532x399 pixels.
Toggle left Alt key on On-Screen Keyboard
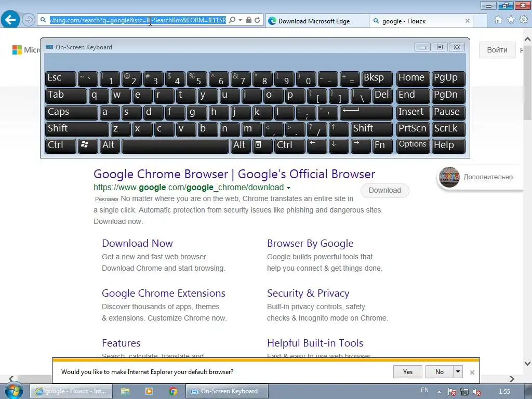110,146
